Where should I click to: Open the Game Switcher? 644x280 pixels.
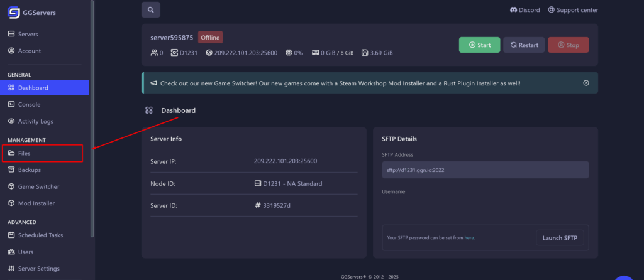38,186
